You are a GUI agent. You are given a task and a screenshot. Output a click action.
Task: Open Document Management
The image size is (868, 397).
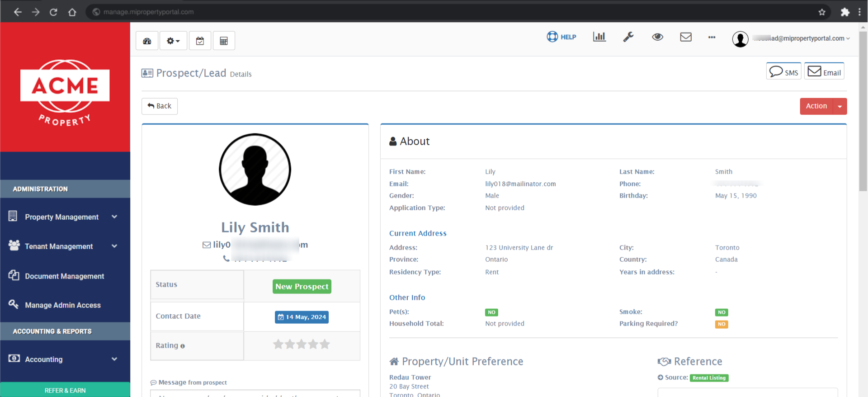pyautogui.click(x=65, y=276)
